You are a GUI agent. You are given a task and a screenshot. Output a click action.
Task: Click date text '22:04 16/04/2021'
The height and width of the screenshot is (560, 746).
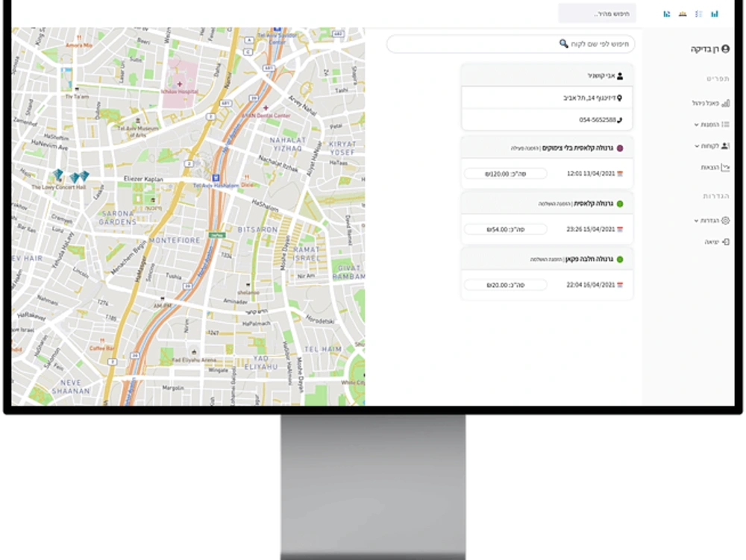pyautogui.click(x=591, y=285)
